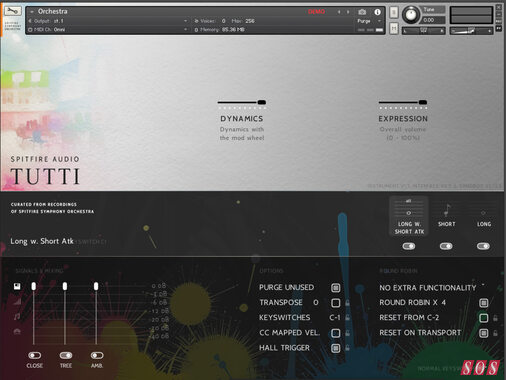Viewport: 506px width, 380px height.
Task: Toggle the Reset On Transport checkbox
Action: [484, 333]
